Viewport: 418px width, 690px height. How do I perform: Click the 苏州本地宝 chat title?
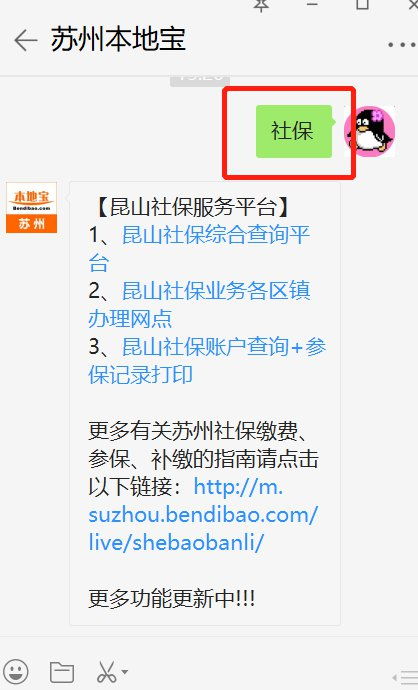[x=118, y=39]
